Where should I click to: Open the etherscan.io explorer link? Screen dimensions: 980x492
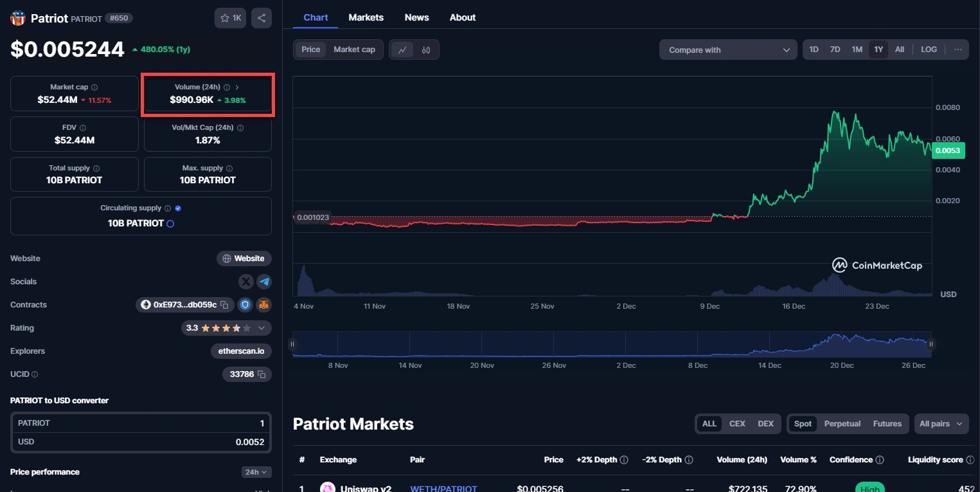(241, 351)
